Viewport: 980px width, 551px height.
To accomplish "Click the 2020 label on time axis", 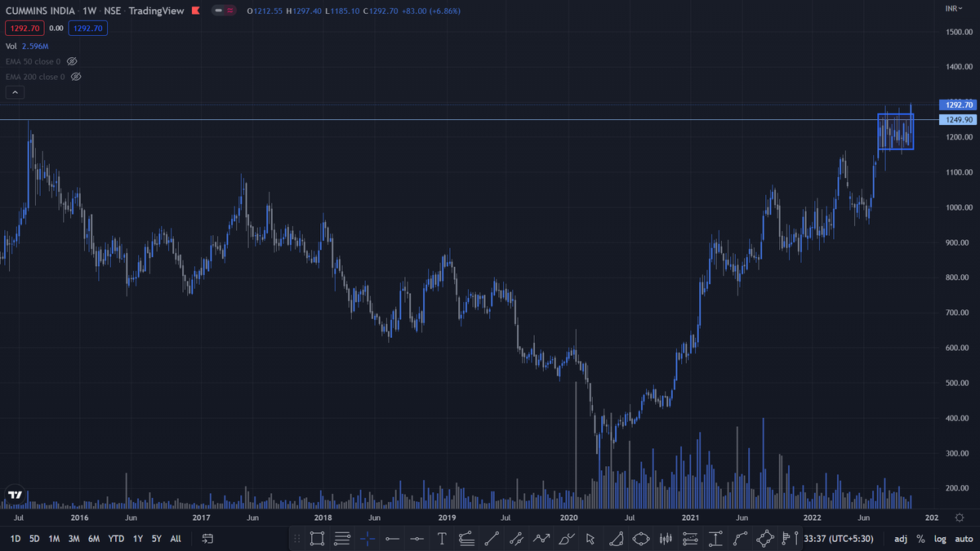I will (569, 518).
